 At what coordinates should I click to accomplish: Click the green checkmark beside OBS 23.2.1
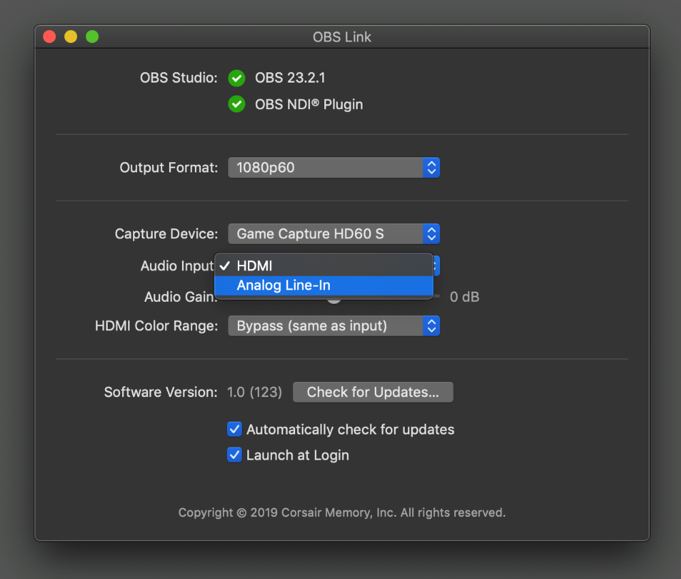236,78
